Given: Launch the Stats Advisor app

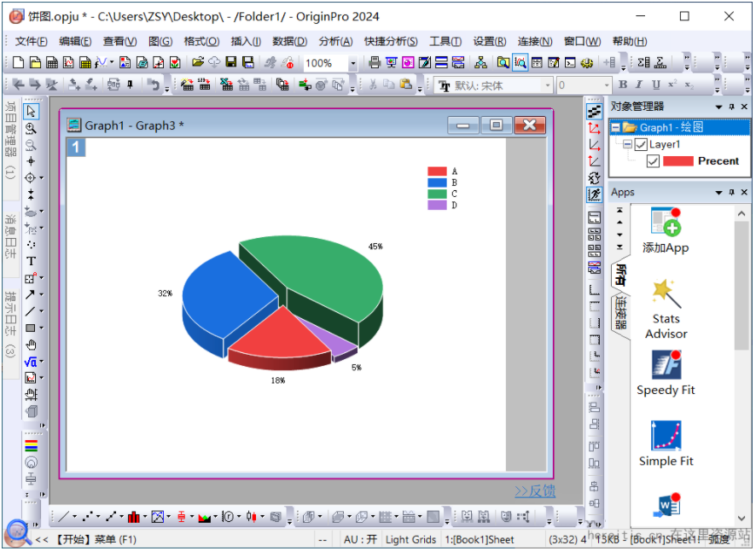Looking at the screenshot, I should pos(666,309).
